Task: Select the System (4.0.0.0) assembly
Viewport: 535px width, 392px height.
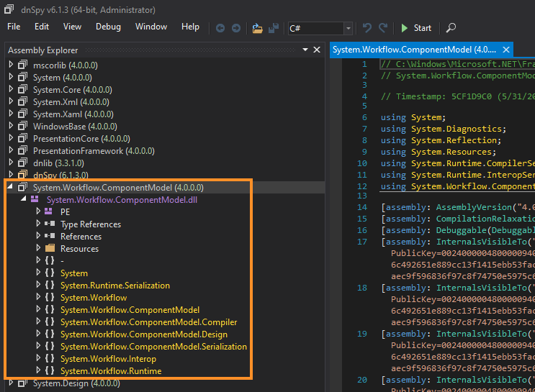Action: (x=63, y=78)
